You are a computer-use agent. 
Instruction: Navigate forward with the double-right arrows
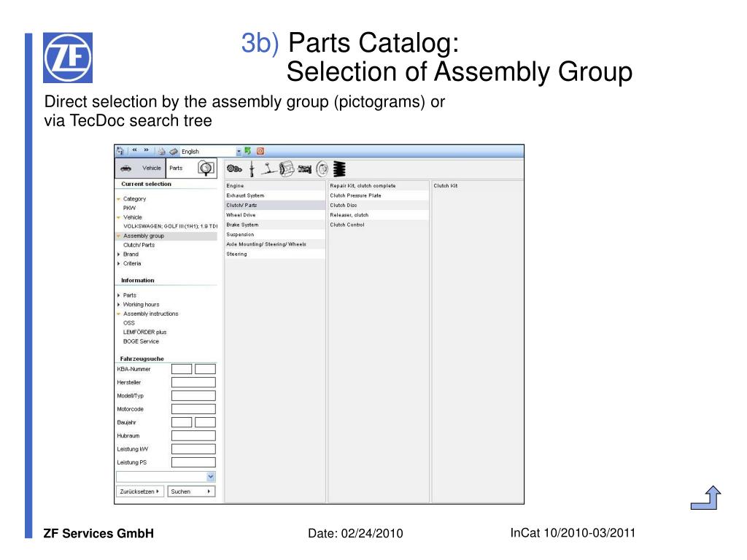pos(146,150)
